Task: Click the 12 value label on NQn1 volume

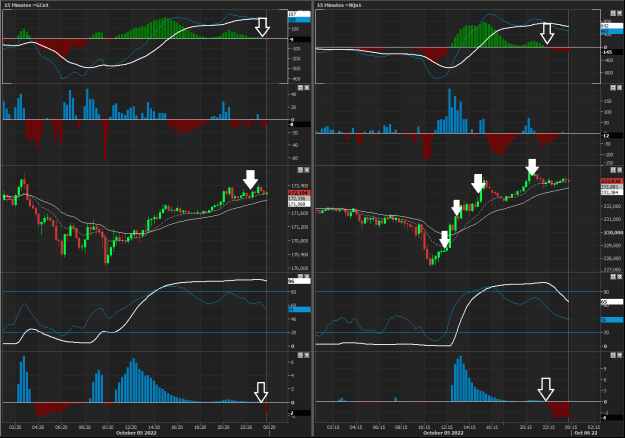Action: (x=612, y=136)
